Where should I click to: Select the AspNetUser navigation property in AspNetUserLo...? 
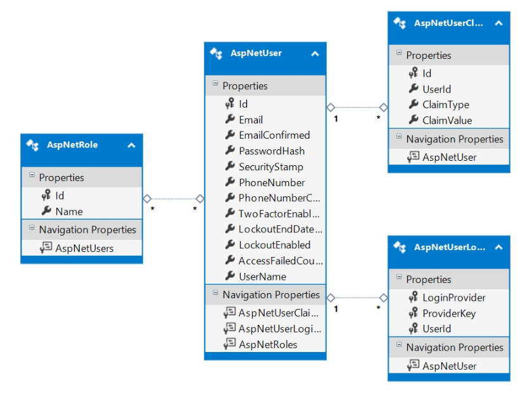(449, 366)
